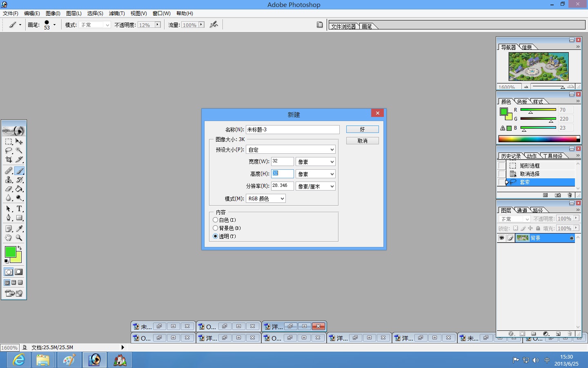Select the Type tool

[x=19, y=209]
